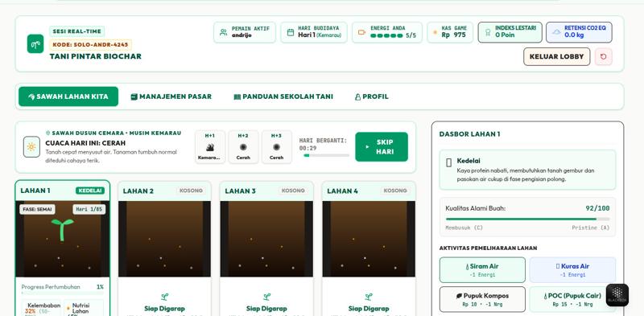The width and height of the screenshot is (644, 316).
Task: Click the Progress Pertumbuhan bar in Lahan 1
Action: pos(63,293)
